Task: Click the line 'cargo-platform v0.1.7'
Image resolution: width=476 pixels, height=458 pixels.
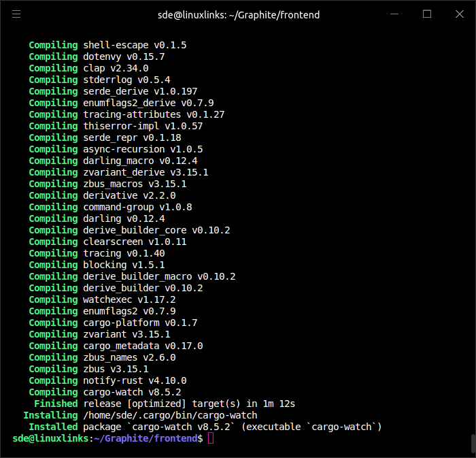Action: [x=140, y=323]
